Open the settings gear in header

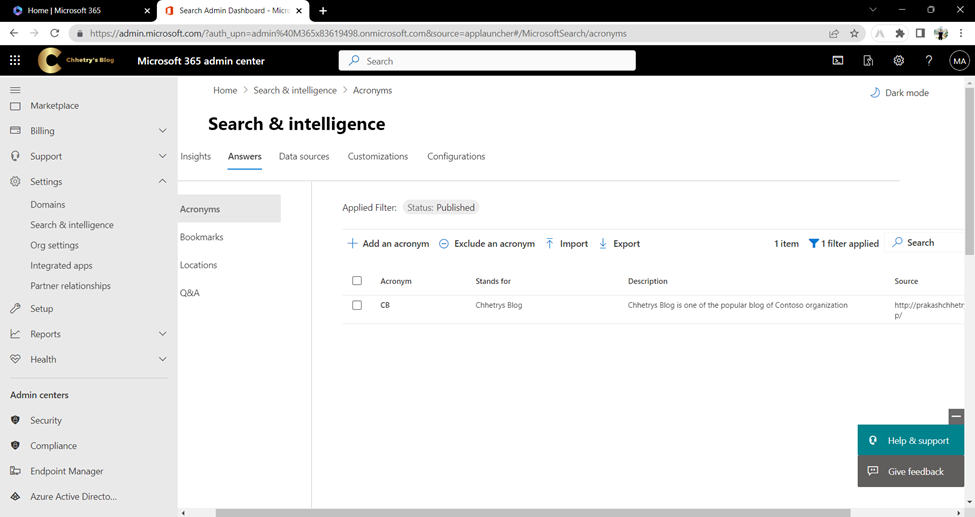coord(899,60)
